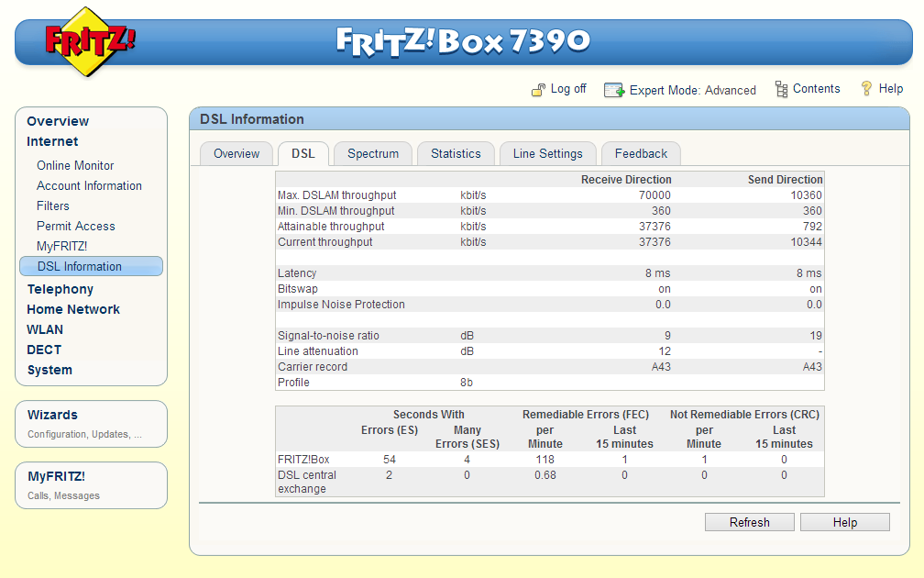Select DSL Information in sidebar
Viewport: 924px width, 578px height.
pos(92,266)
